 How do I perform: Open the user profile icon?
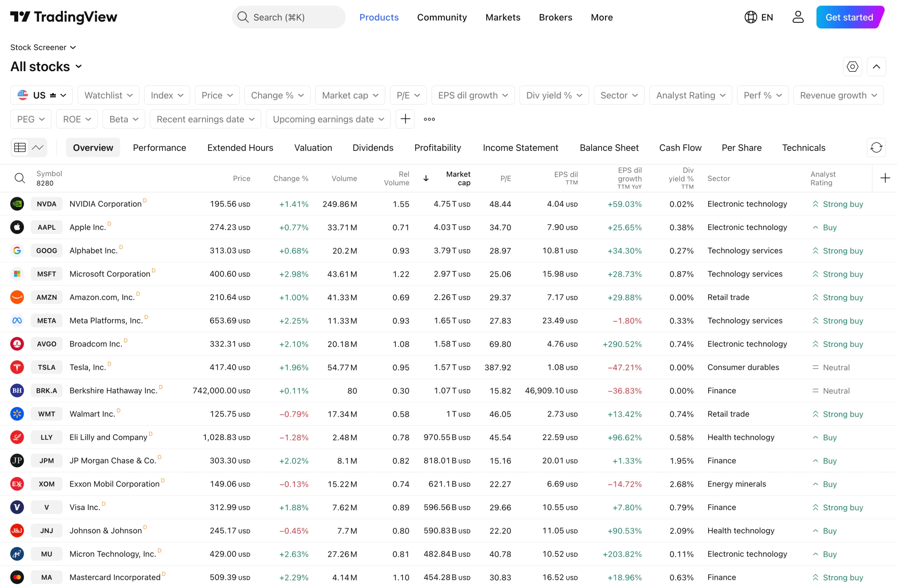798,17
